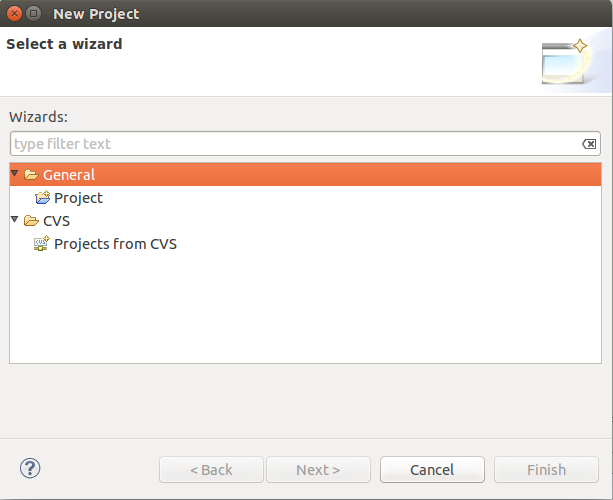Open help via the question mark icon
The image size is (613, 500).
[x=30, y=468]
